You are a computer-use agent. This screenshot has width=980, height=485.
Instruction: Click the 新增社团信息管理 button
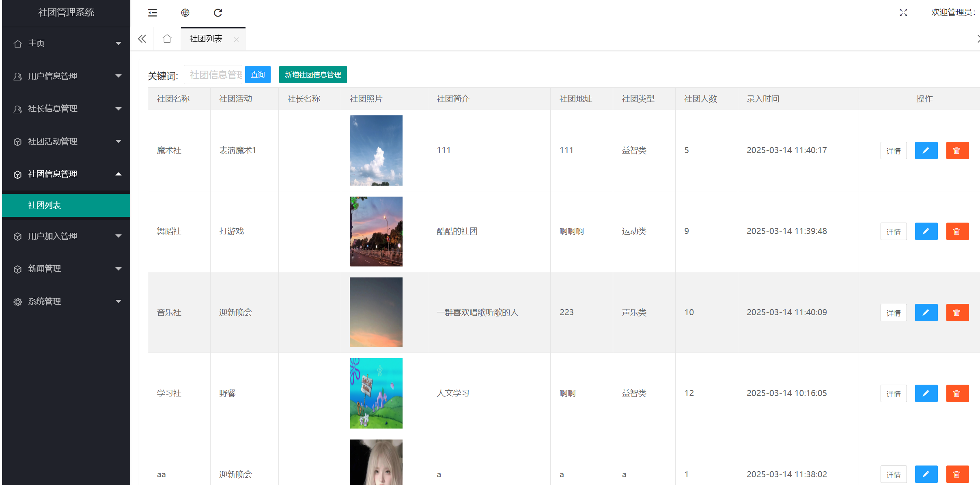[x=313, y=75]
